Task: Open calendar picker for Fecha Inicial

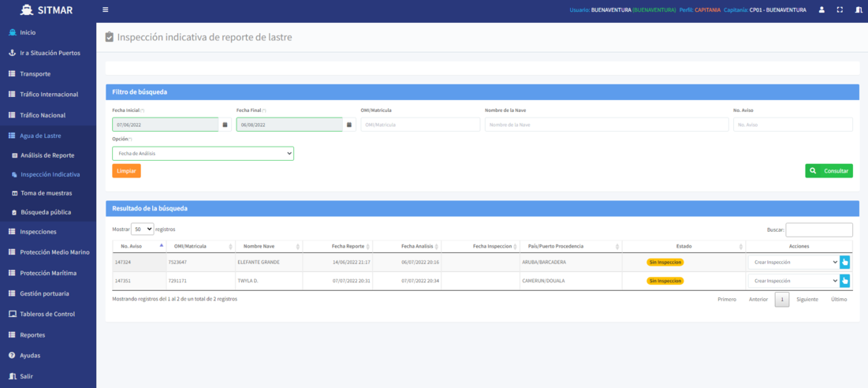Action: point(225,125)
